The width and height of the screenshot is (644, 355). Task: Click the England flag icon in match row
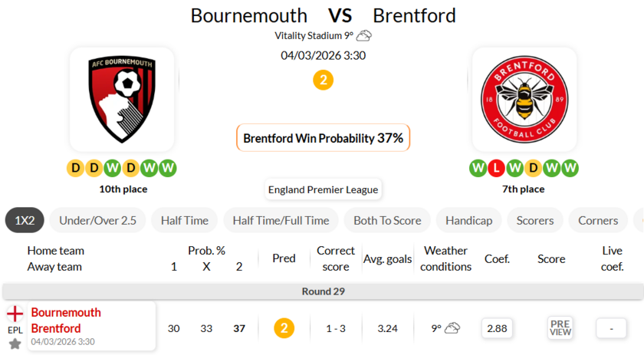15,314
